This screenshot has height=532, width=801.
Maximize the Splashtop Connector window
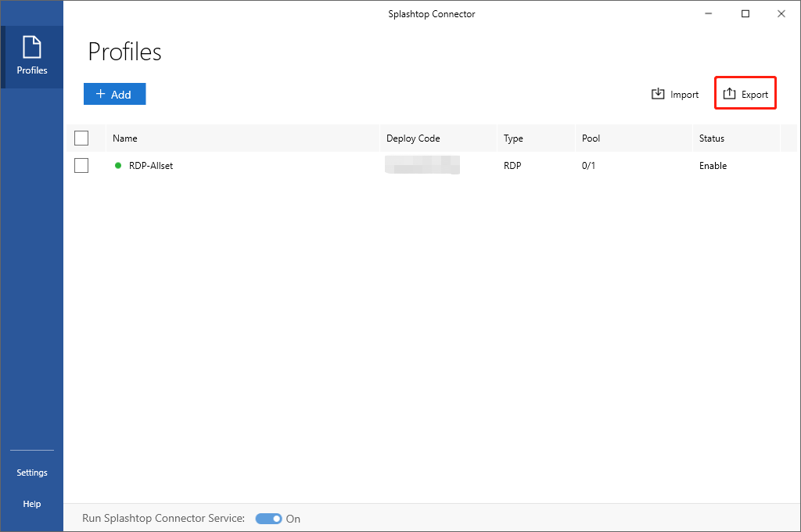745,14
